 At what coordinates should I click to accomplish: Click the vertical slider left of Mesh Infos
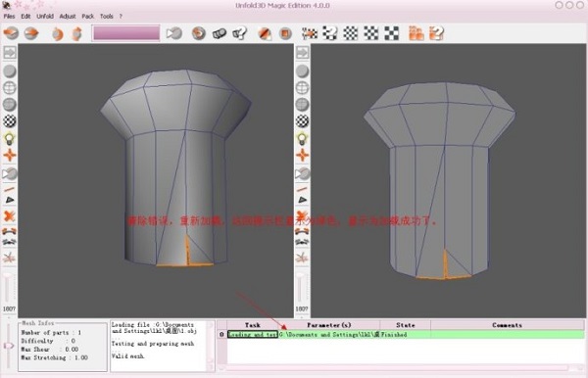click(9, 346)
